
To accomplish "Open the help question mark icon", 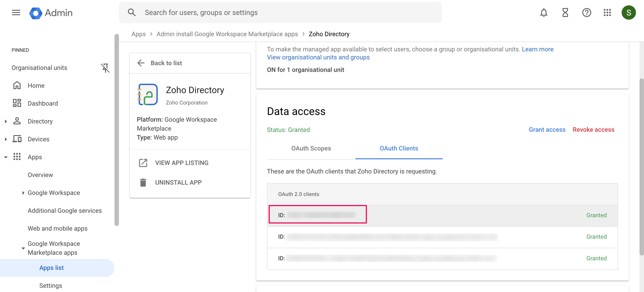I will point(586,13).
